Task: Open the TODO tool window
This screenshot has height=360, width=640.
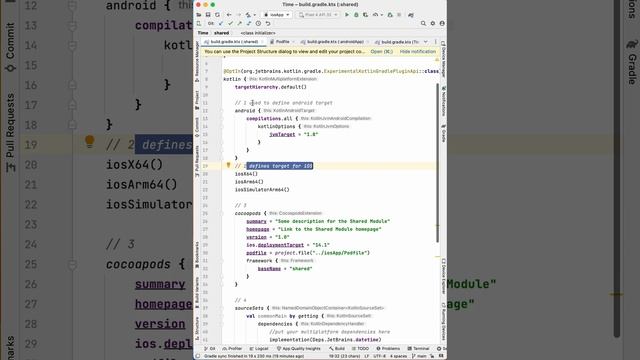Action: [x=360, y=349]
